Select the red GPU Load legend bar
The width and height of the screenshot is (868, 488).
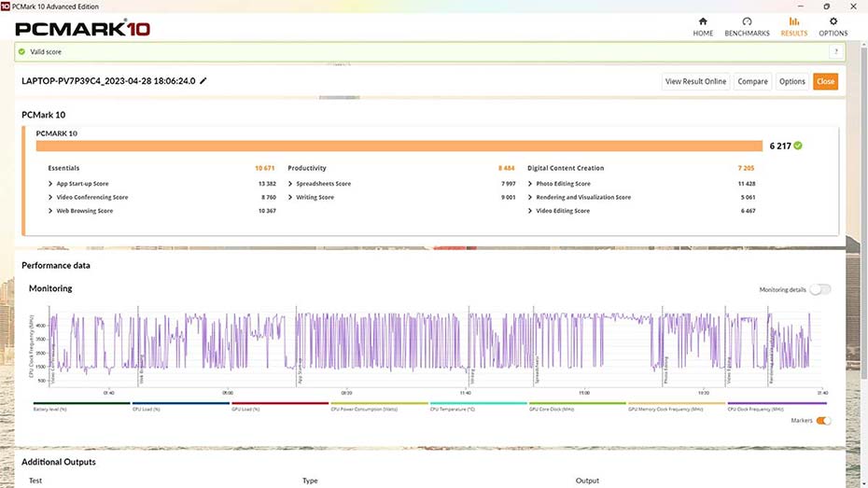(280, 405)
